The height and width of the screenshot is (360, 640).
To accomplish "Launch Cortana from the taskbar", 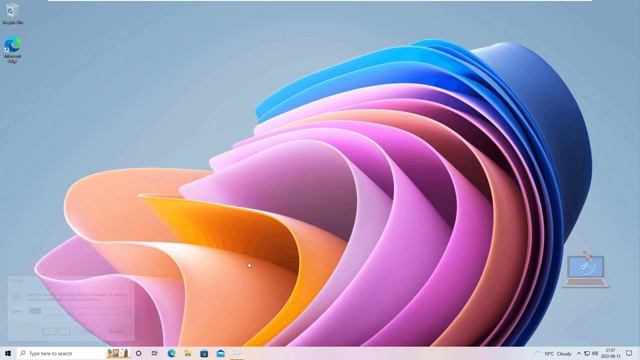I will tap(138, 353).
